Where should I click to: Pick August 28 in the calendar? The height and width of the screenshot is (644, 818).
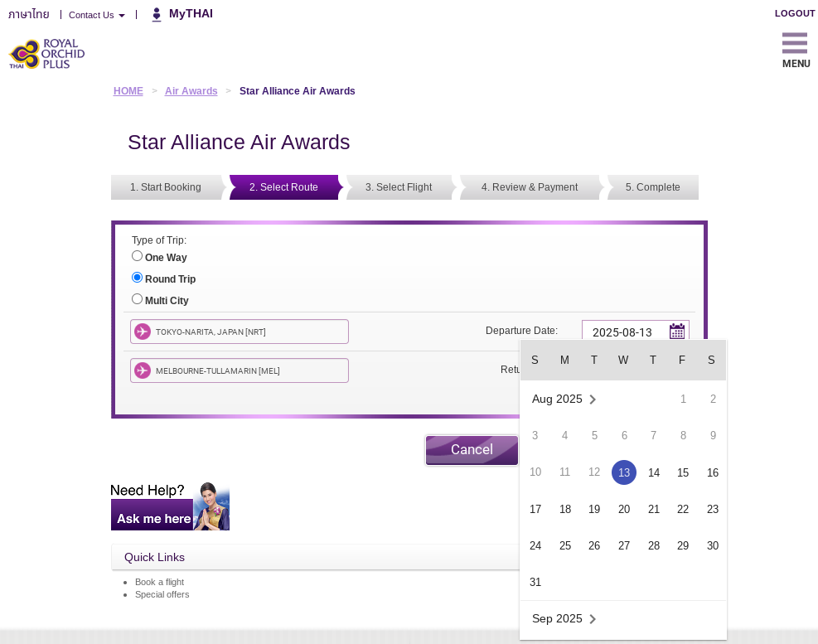click(x=654, y=545)
